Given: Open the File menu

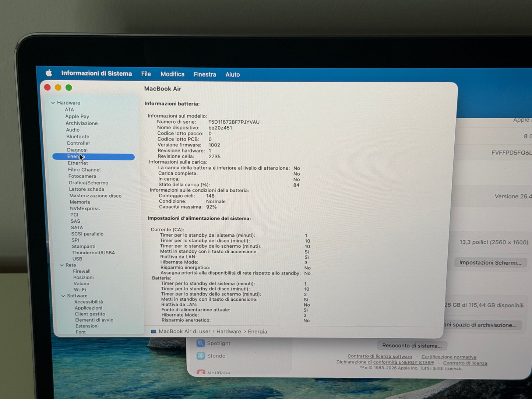Looking at the screenshot, I should [x=146, y=74].
